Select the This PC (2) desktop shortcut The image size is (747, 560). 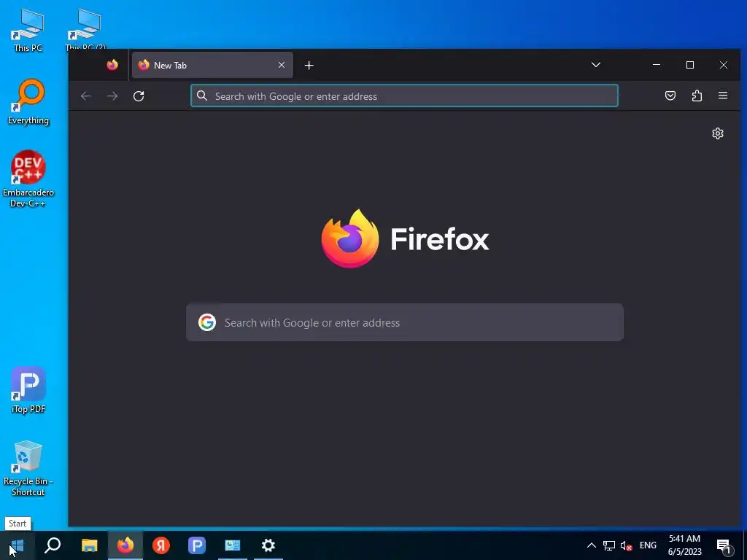click(86, 29)
